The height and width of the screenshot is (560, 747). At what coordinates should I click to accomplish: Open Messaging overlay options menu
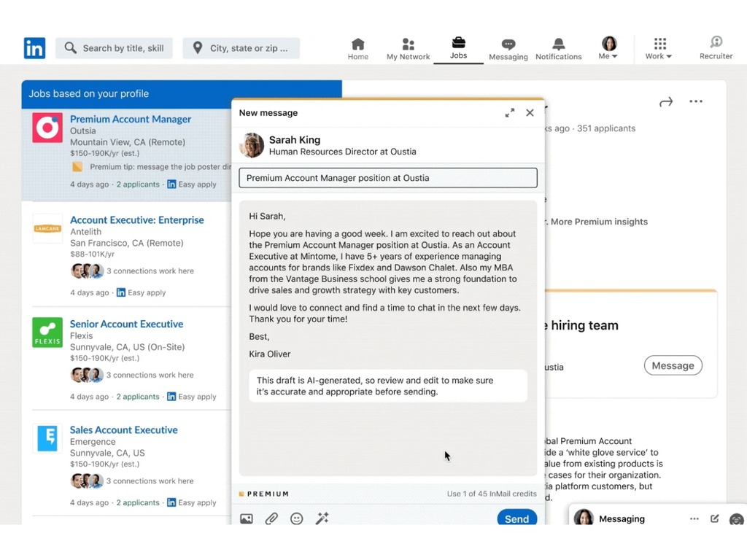694,518
